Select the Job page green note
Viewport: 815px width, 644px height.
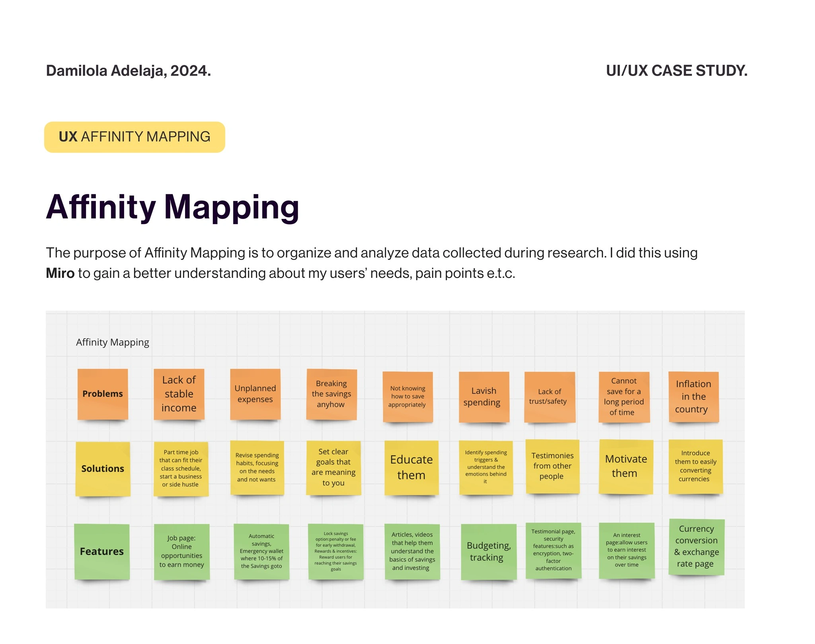(x=182, y=552)
